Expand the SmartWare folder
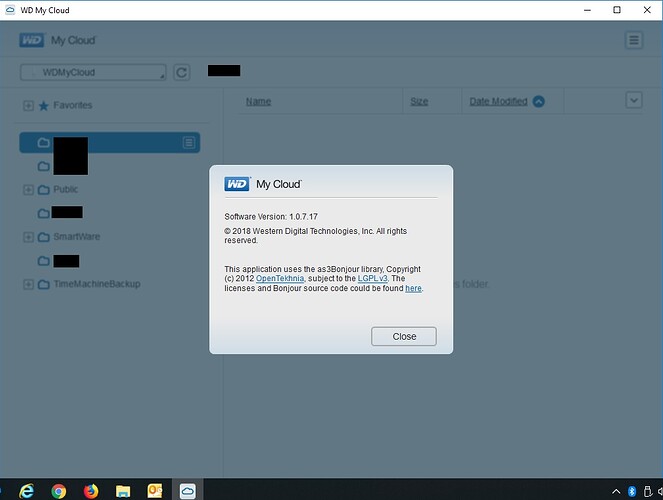 (28, 237)
